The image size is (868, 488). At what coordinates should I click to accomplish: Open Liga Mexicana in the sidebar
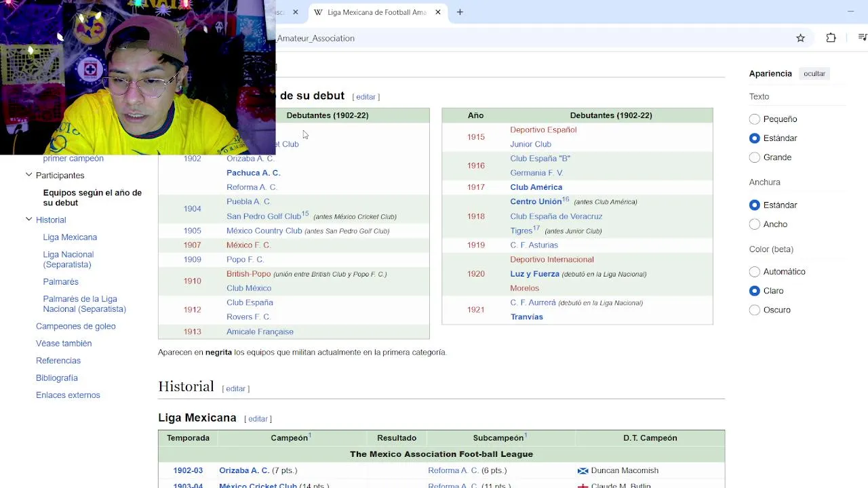click(x=70, y=237)
